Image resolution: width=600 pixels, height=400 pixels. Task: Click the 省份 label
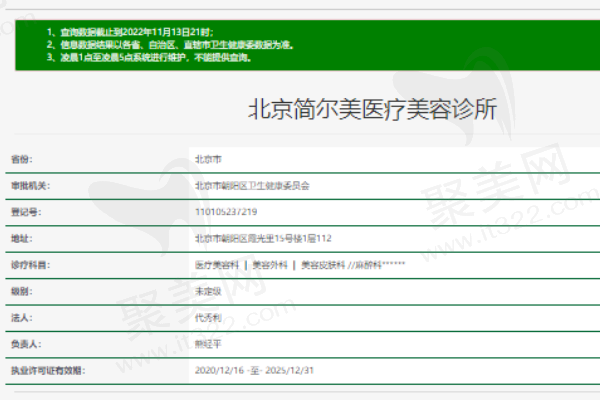point(22,159)
